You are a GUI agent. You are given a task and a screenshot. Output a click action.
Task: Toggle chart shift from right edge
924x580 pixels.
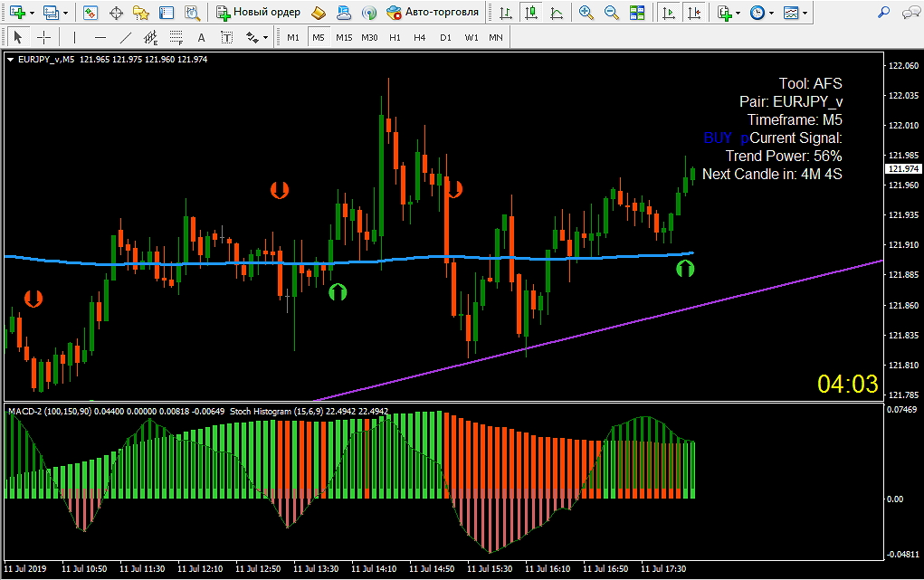[x=694, y=13]
